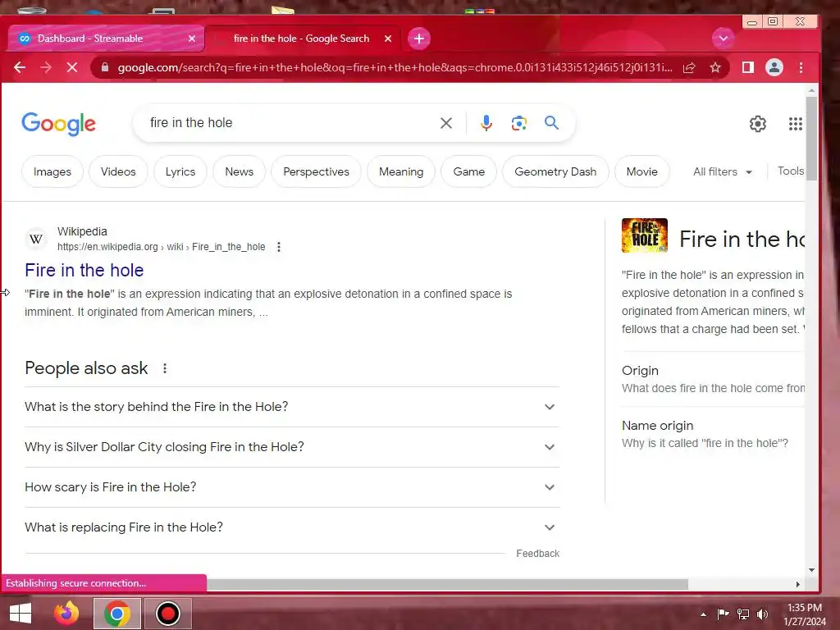Open the network tray icon
This screenshot has width=840, height=630.
pyautogui.click(x=743, y=614)
